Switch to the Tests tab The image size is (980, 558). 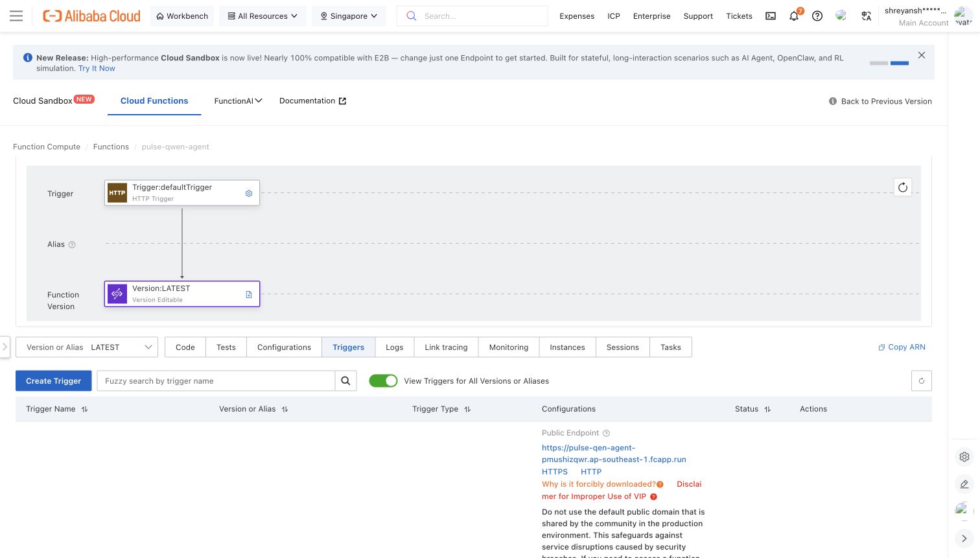(226, 347)
